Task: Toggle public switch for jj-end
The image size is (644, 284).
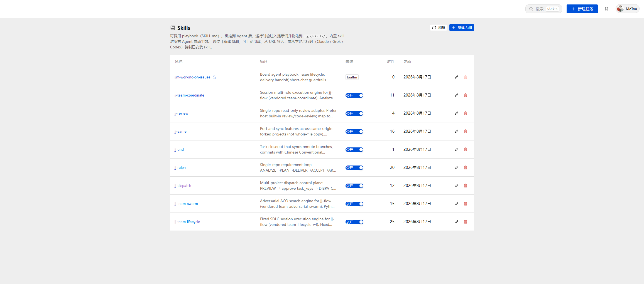Action: (354, 150)
